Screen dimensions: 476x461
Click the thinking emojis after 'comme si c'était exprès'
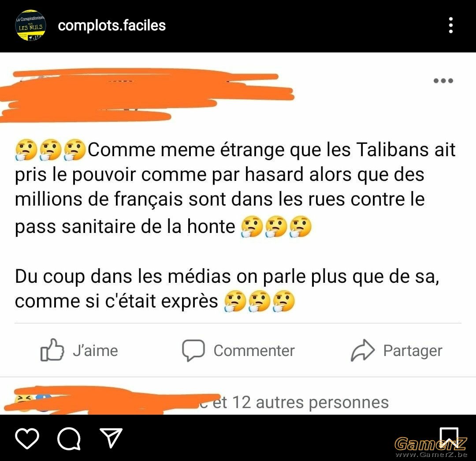260,301
